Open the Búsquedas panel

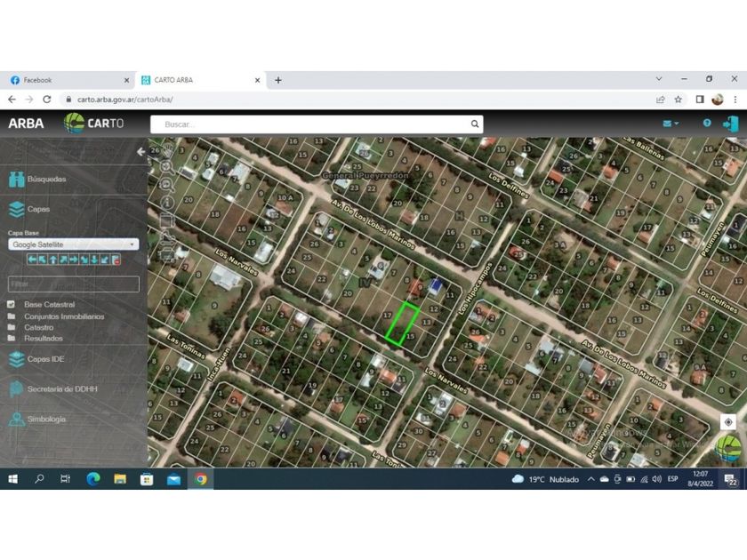pyautogui.click(x=46, y=180)
